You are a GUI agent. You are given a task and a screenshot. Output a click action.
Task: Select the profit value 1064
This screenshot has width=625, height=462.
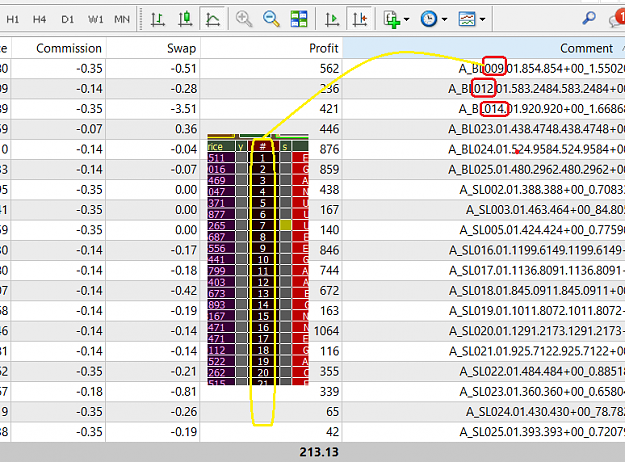click(326, 331)
